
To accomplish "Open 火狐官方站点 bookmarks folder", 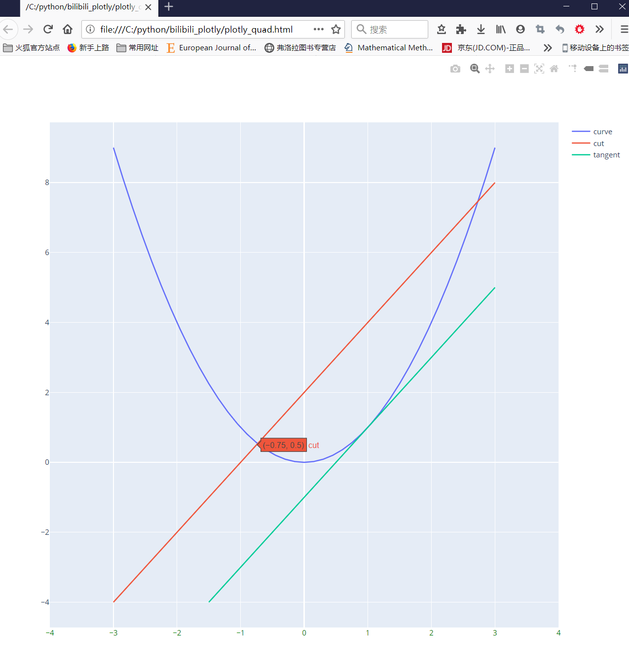I will tap(32, 47).
